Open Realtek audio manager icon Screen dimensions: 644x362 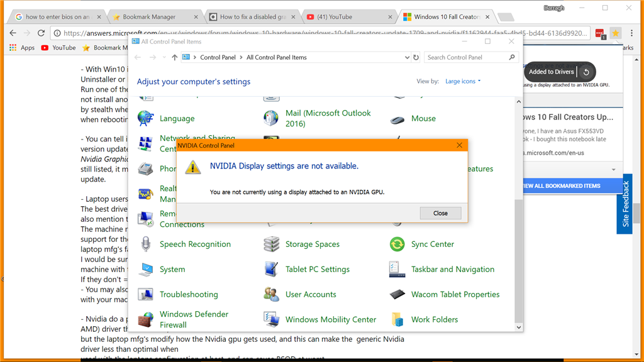145,194
